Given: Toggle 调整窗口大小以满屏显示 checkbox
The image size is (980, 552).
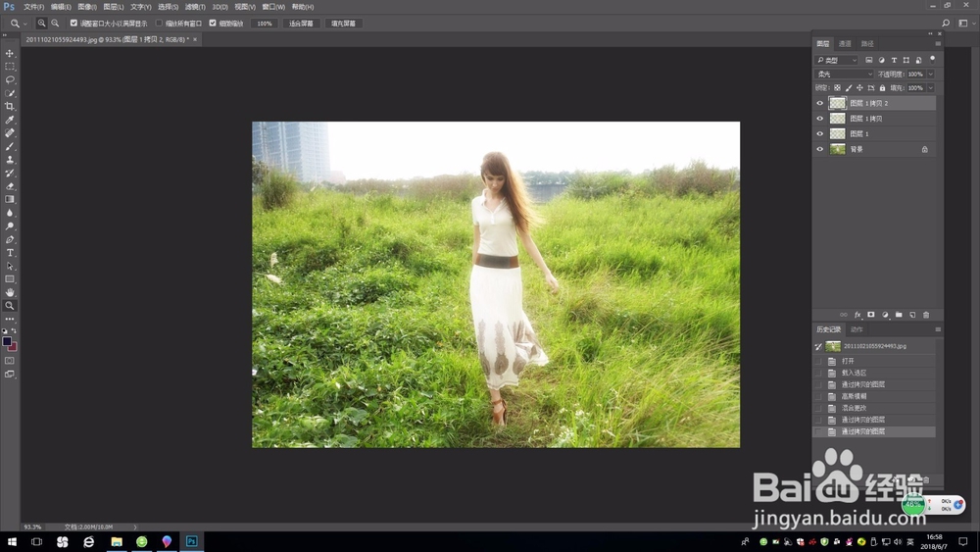Looking at the screenshot, I should [x=73, y=24].
